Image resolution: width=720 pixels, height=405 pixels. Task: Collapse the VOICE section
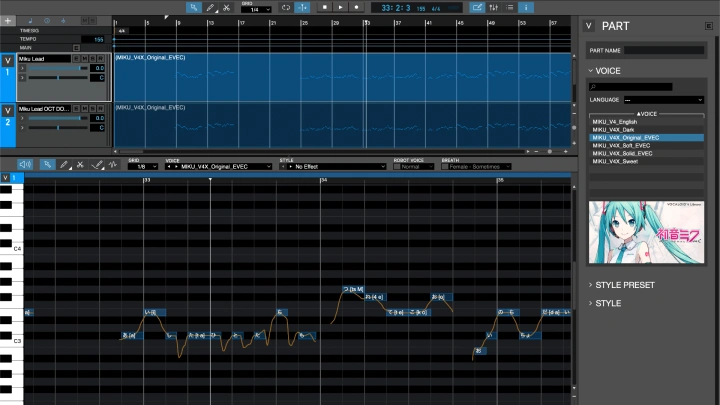click(x=591, y=71)
